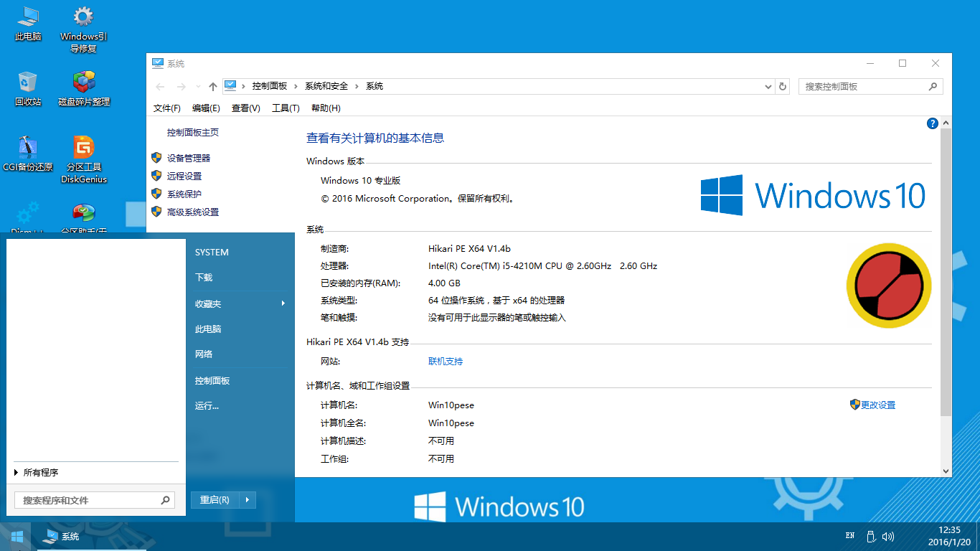Screen dimensions: 980x551
Task: Click the chevron after 系统和安全 in breadcrumb
Action: [357, 86]
